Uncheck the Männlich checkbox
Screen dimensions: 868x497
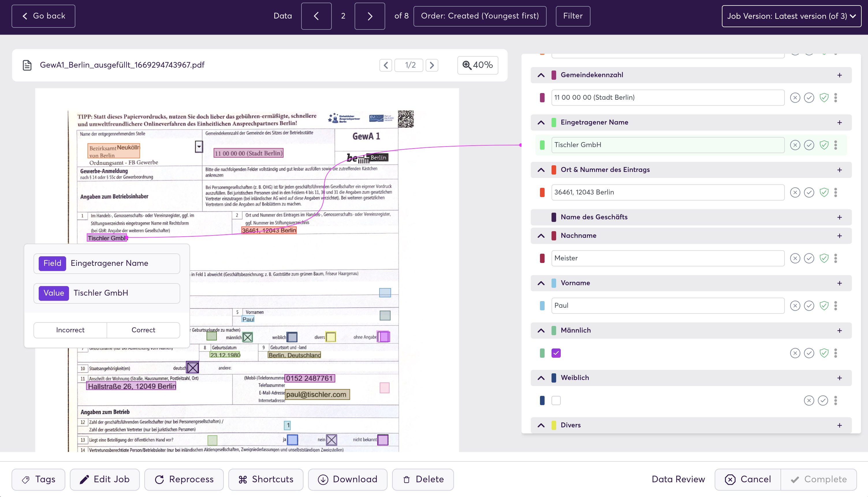coord(556,353)
